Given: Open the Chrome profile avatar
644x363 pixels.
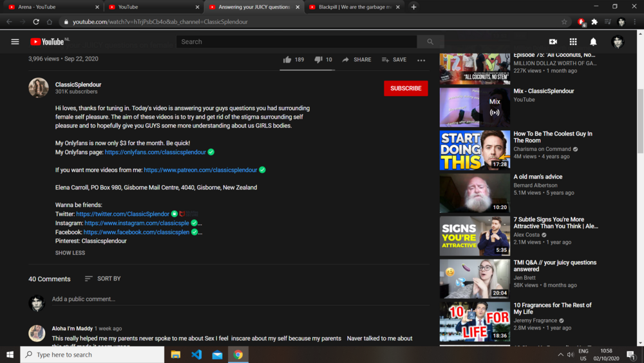Looking at the screenshot, I should coord(621,22).
